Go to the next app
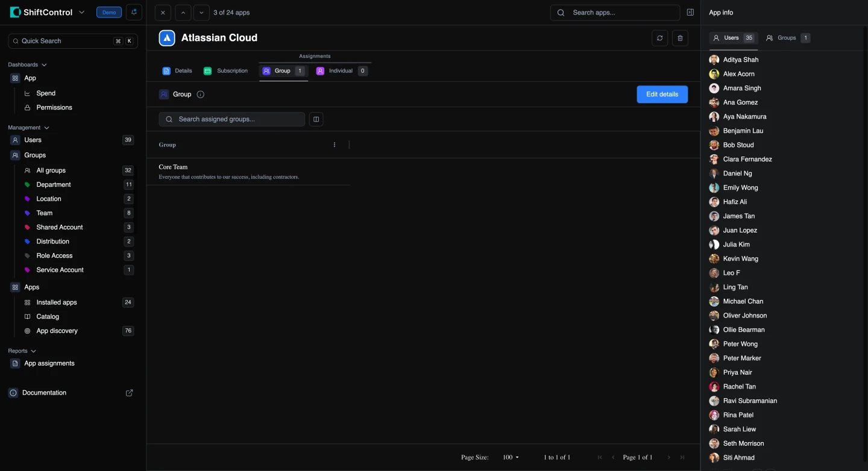868x471 pixels. coord(201,13)
